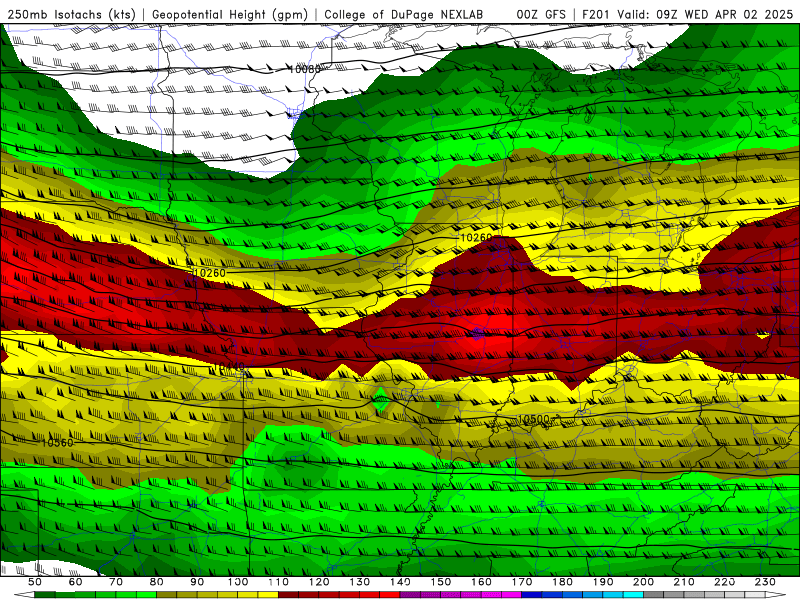Image resolution: width=800 pixels, height=600 pixels.
Task: Click the 110 knot legend label
Action: [x=279, y=582]
